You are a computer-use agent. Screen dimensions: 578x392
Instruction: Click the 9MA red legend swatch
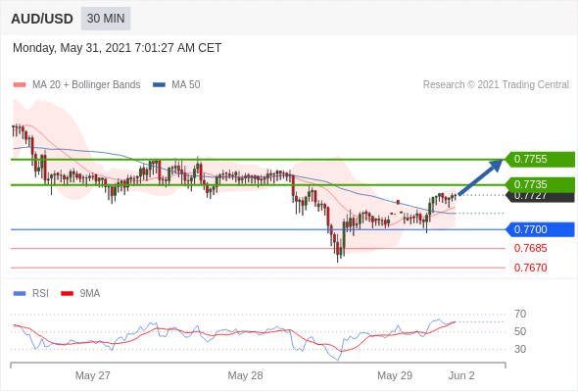pos(67,294)
